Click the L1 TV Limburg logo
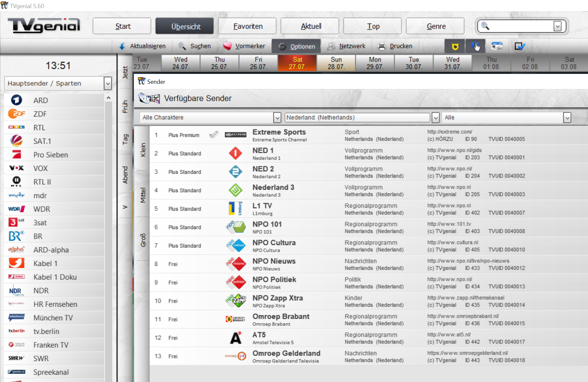 235,208
